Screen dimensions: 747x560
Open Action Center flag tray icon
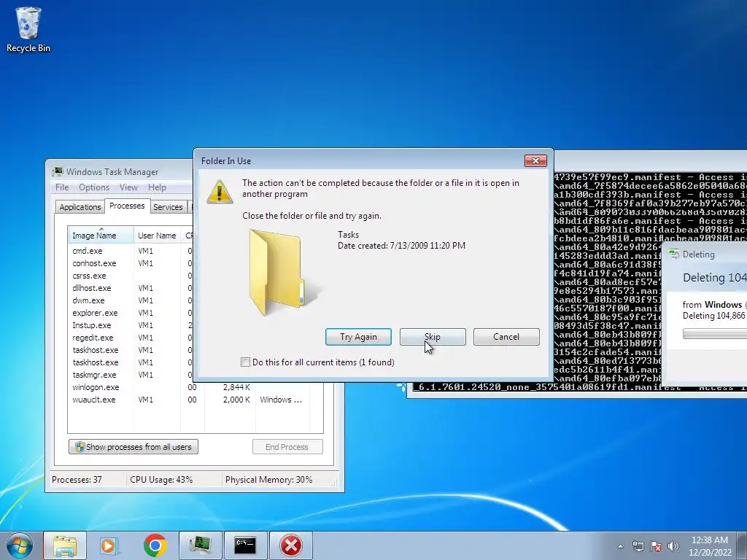coord(656,546)
